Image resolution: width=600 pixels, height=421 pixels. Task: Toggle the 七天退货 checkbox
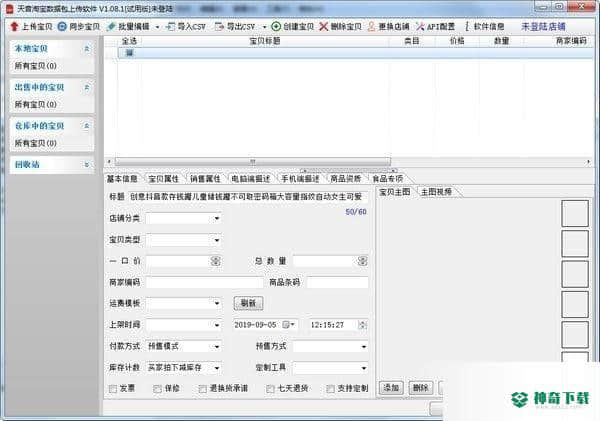(x=270, y=389)
